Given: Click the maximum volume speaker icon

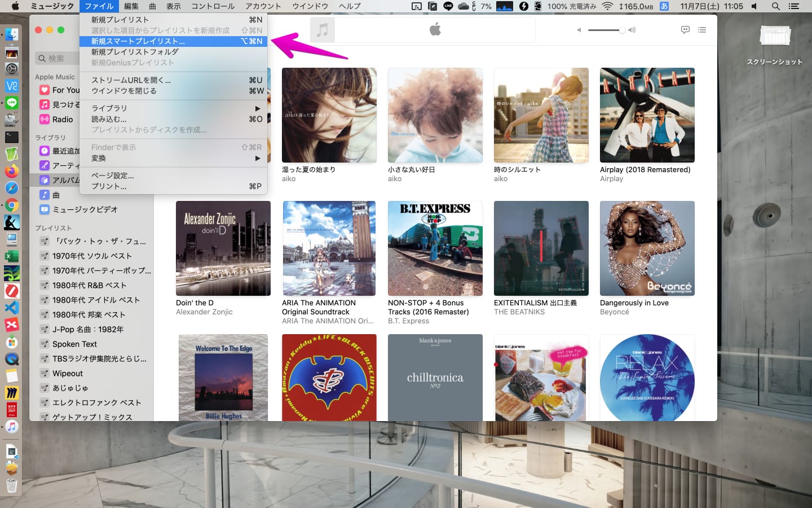Looking at the screenshot, I should coord(632,30).
